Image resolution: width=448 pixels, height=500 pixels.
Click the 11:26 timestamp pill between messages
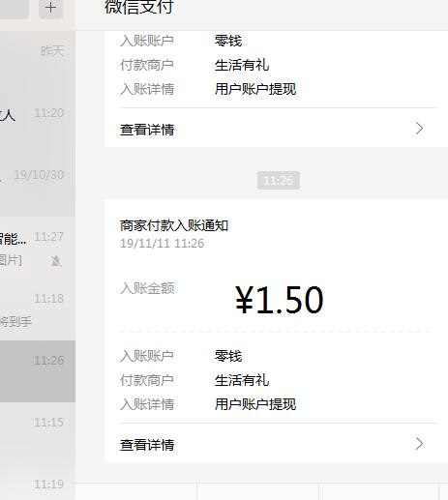point(279,181)
